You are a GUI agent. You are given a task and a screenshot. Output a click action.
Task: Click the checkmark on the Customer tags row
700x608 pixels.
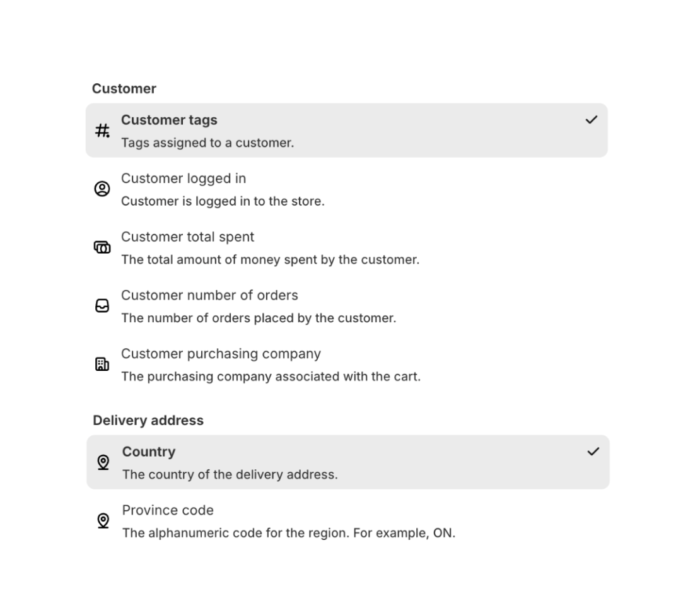tap(592, 119)
